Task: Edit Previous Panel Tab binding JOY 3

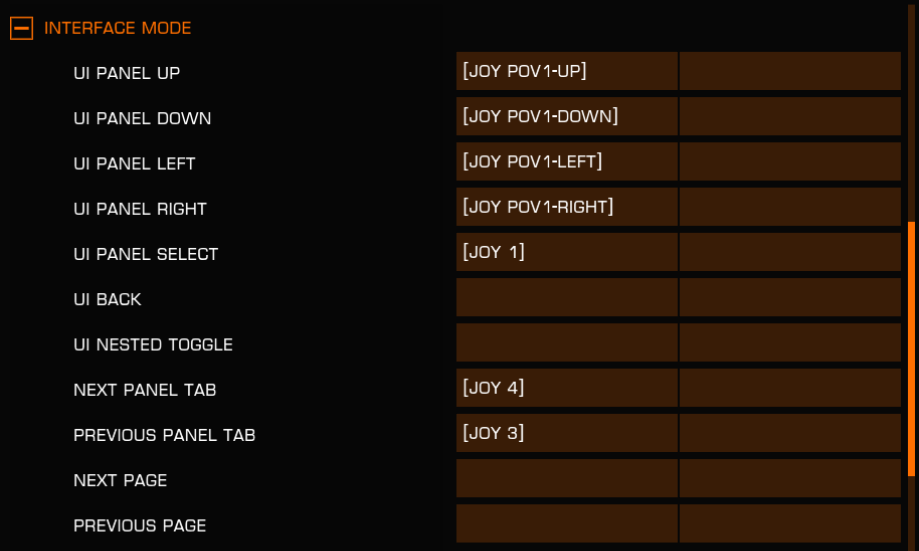Action: click(x=567, y=433)
